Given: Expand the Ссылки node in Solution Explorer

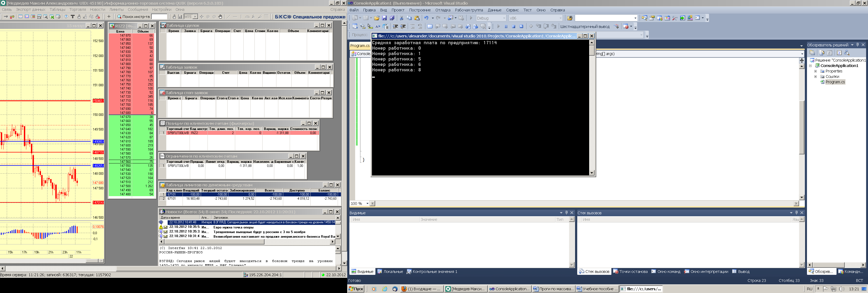Looking at the screenshot, I should tap(815, 77).
